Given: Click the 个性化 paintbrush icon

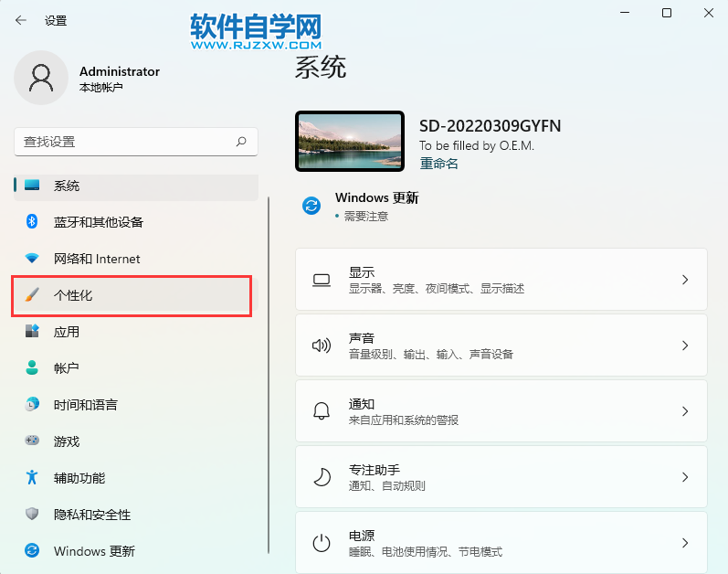Looking at the screenshot, I should click(32, 295).
